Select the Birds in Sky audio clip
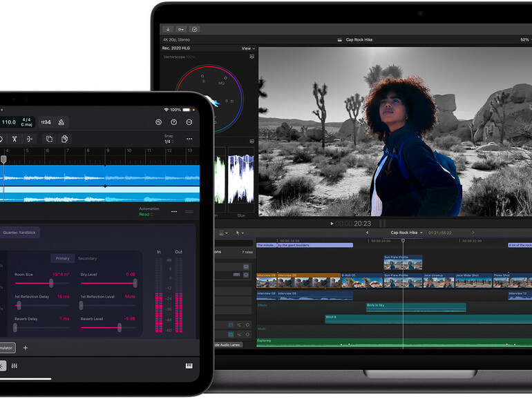 point(416,307)
